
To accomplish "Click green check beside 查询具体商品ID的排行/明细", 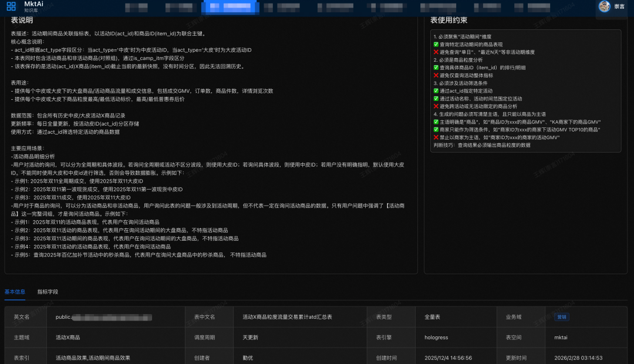I will pos(436,68).
